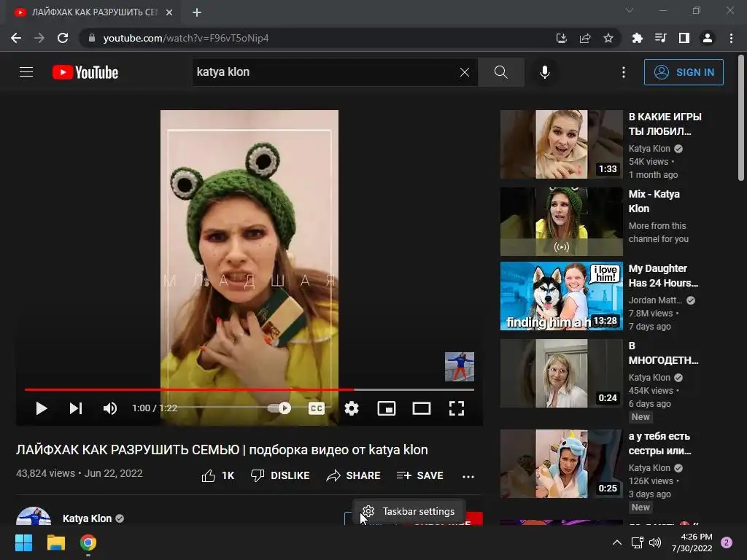This screenshot has width=747, height=560.
Task: Open network tray icon
Action: tap(637, 542)
